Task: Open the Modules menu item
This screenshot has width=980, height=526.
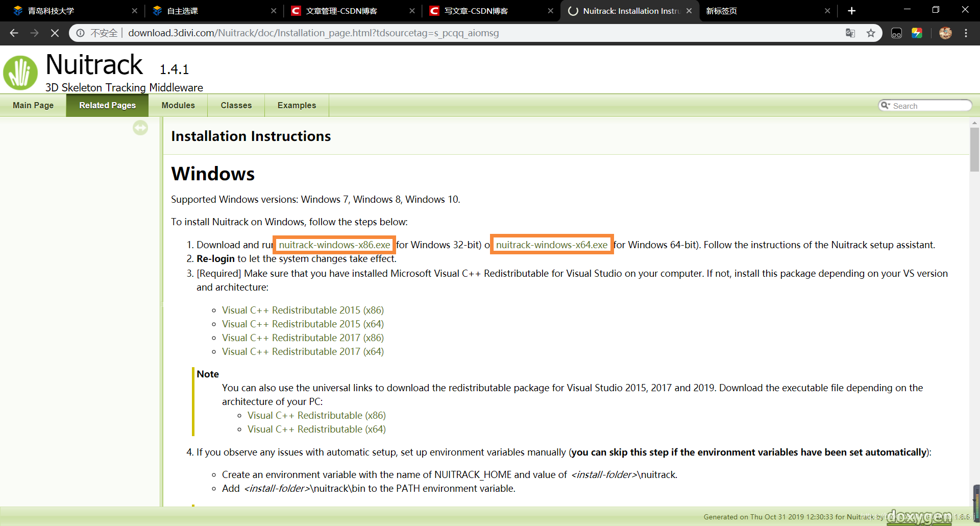Action: (x=178, y=105)
